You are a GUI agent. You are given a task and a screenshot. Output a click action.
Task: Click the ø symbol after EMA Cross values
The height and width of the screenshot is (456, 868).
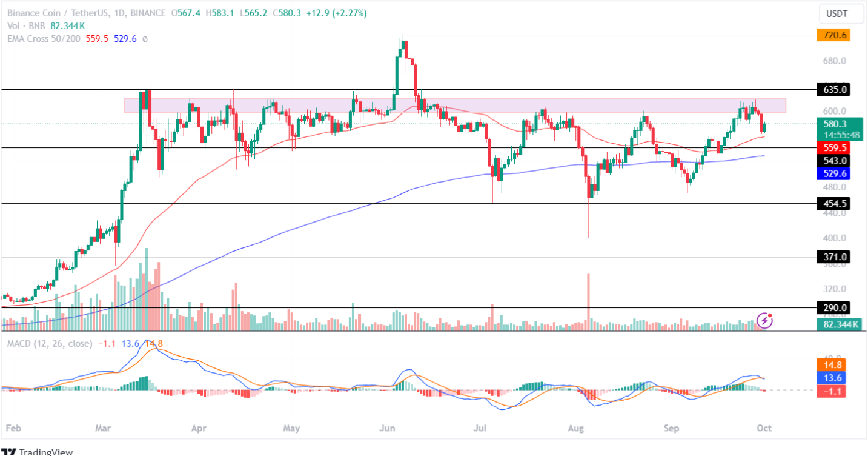145,39
